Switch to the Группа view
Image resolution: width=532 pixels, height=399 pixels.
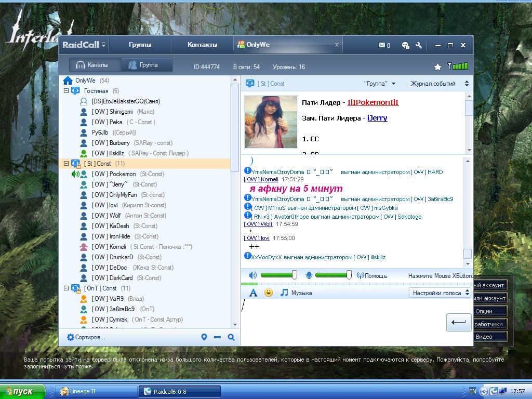(147, 65)
